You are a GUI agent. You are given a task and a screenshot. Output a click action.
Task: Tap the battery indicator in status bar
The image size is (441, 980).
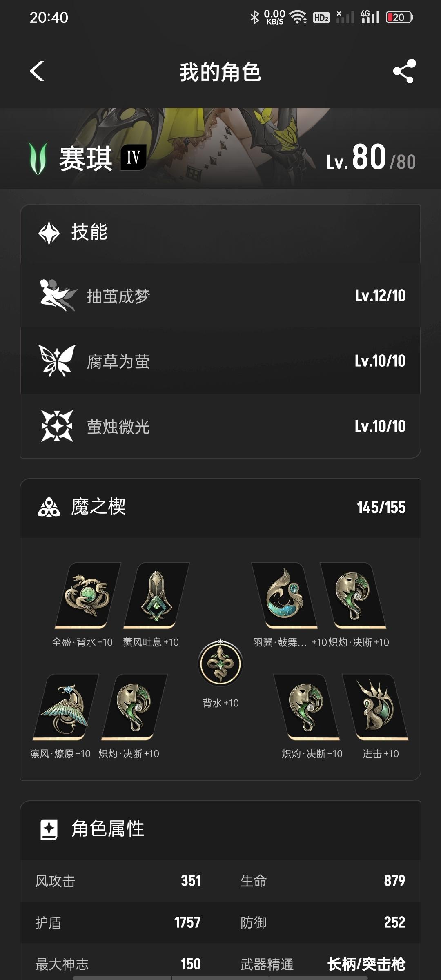click(400, 17)
